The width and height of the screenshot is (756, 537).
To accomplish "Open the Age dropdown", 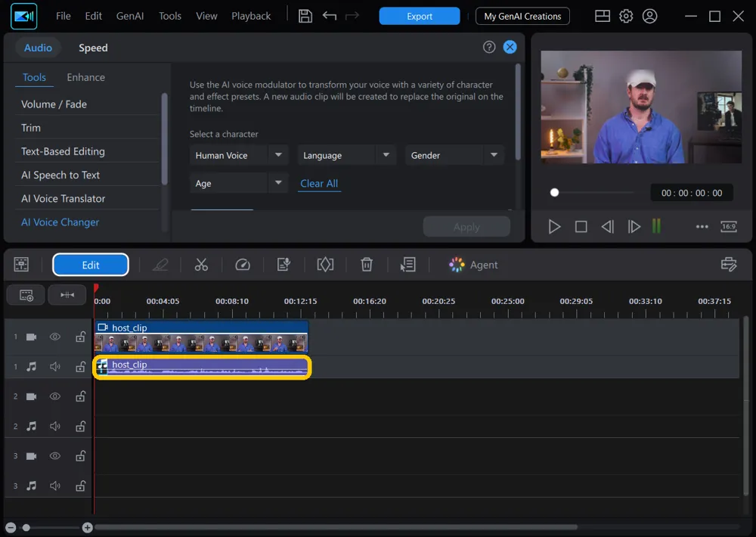I will tap(239, 183).
